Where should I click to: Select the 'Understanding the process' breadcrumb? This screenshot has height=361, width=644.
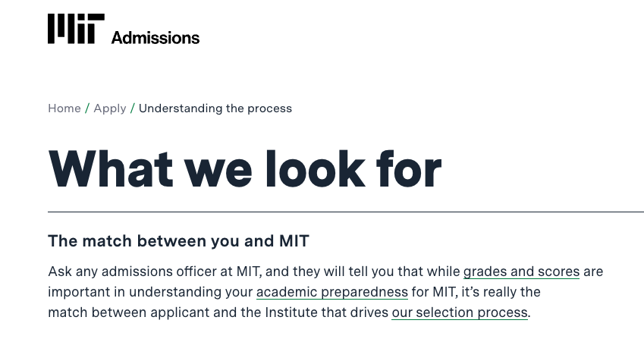click(x=215, y=108)
